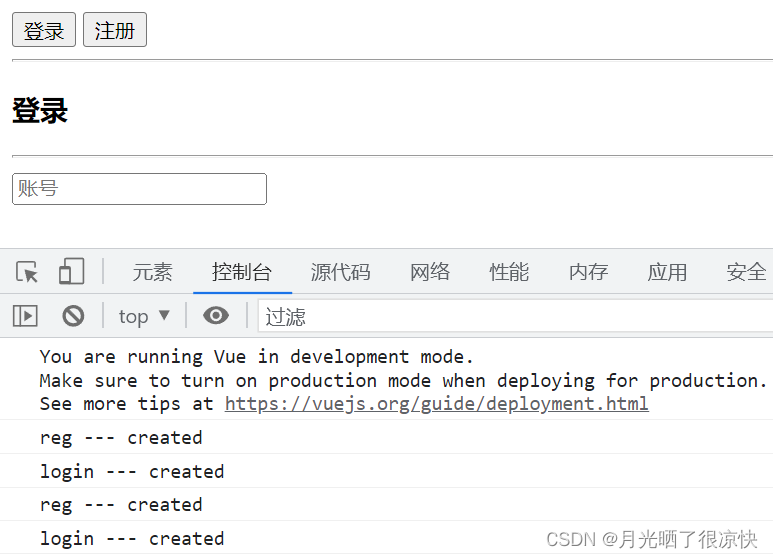The height and width of the screenshot is (558, 773).
Task: Open the 安全 tab
Action: coord(746,272)
